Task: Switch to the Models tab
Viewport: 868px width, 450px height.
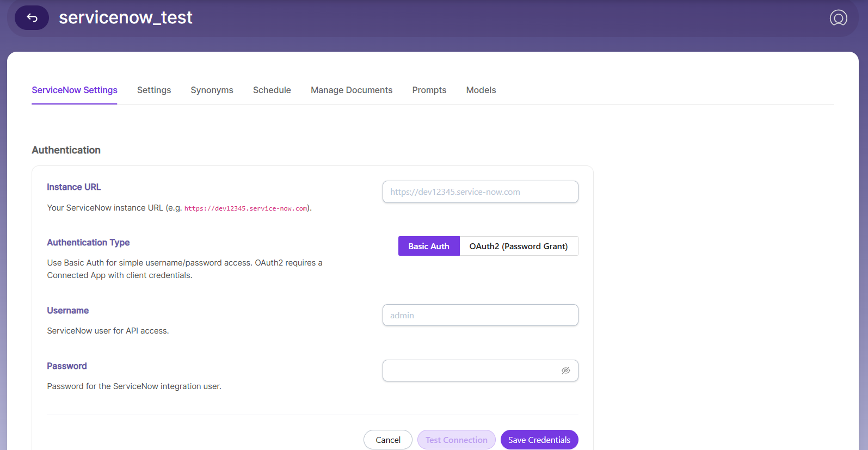Action: [x=481, y=90]
